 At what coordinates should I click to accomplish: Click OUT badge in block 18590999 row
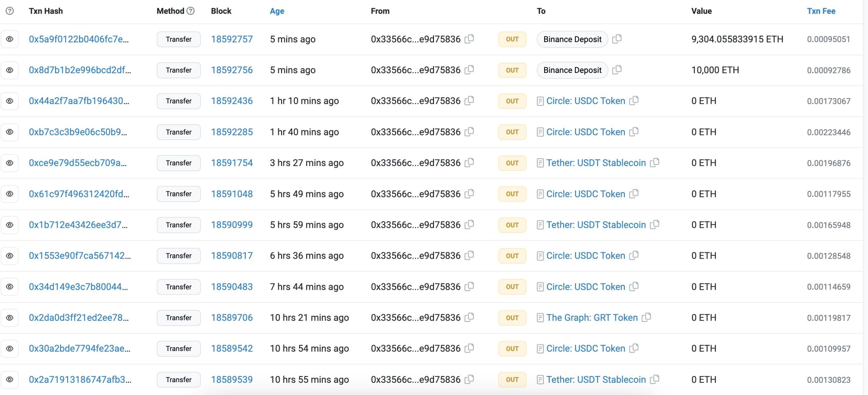pyautogui.click(x=512, y=225)
